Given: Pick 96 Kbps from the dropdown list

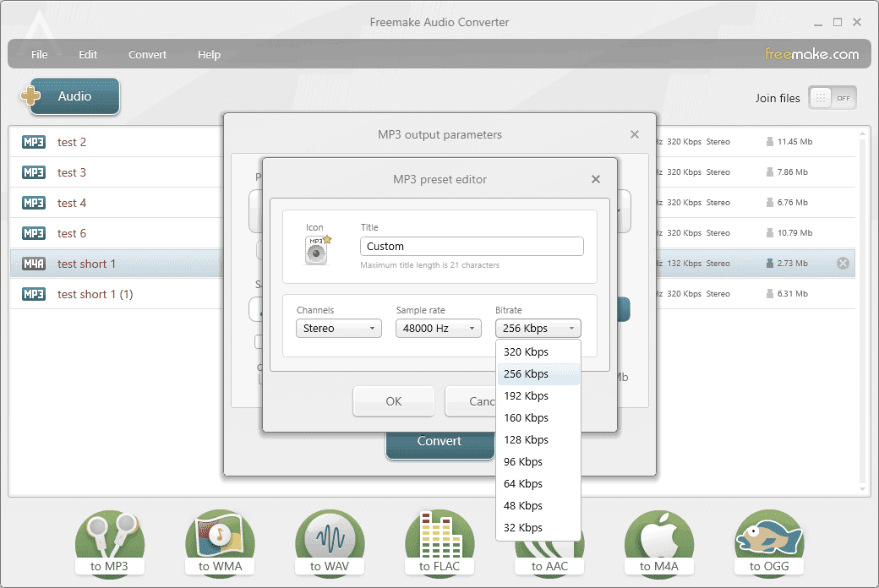Looking at the screenshot, I should point(538,462).
